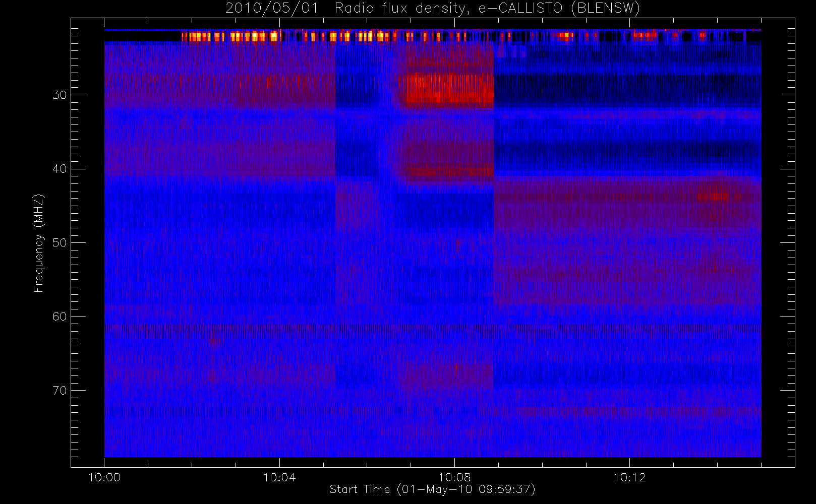Screen dimensions: 816x504
Task: Click the 10:00 time tick label
Action: coord(104,477)
